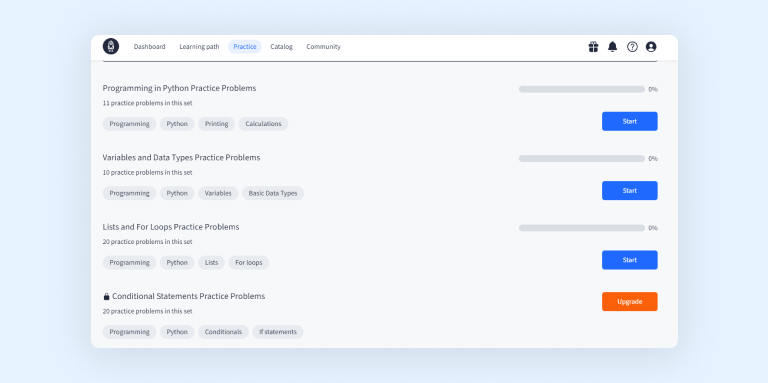
Task: Click the Calculations tag
Action: click(x=264, y=124)
